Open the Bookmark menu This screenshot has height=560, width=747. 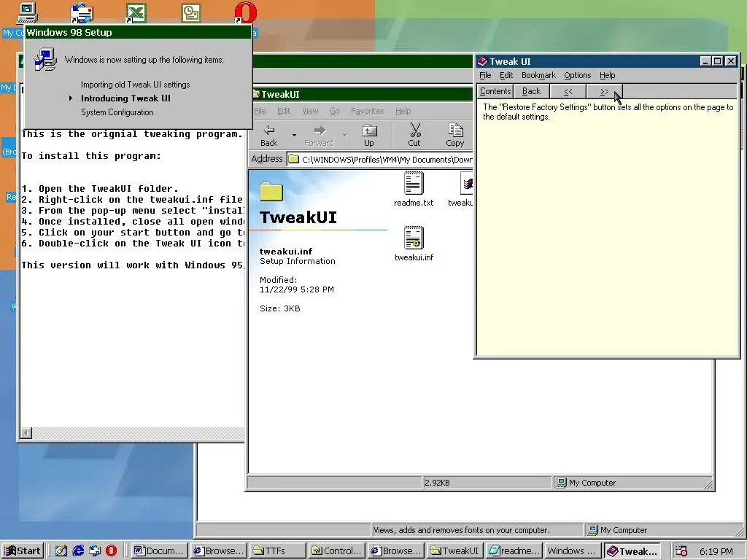[538, 75]
